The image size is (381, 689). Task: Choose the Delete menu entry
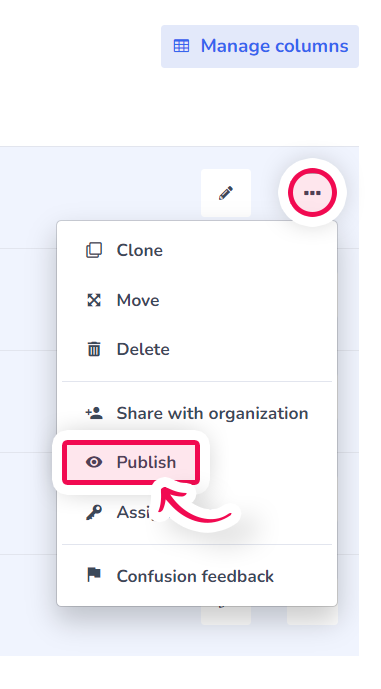click(x=197, y=349)
